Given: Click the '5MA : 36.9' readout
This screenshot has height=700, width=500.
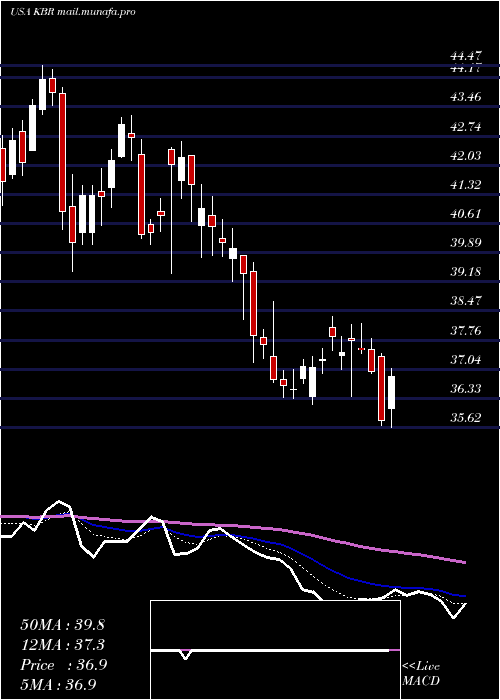Looking at the screenshot, I should click(59, 685).
